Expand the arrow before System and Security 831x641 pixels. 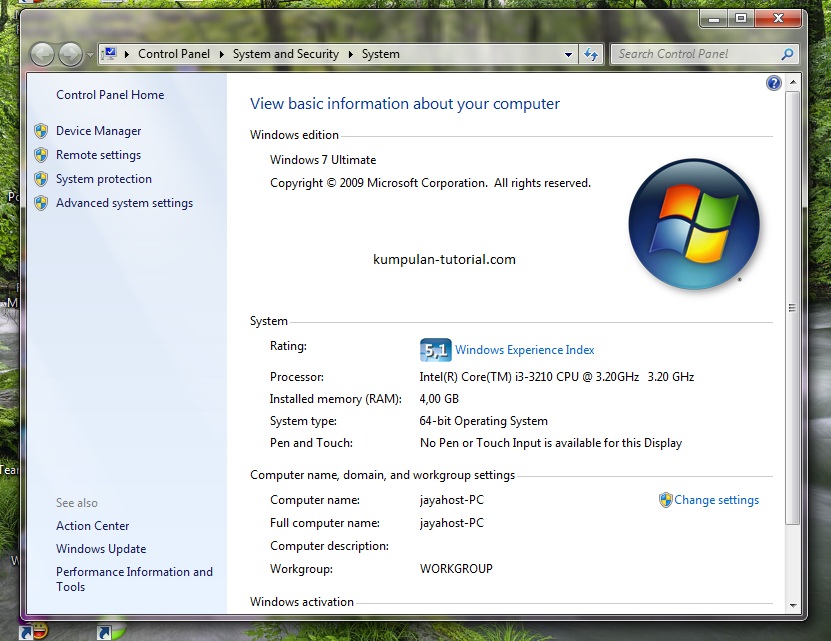pos(222,54)
